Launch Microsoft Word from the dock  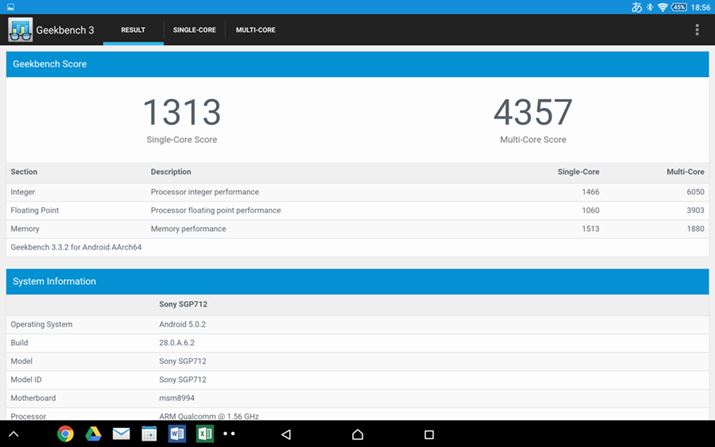(177, 434)
